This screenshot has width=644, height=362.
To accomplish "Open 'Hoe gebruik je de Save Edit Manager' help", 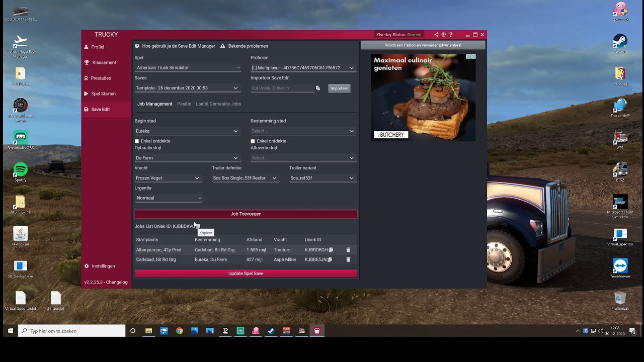I will (x=175, y=46).
